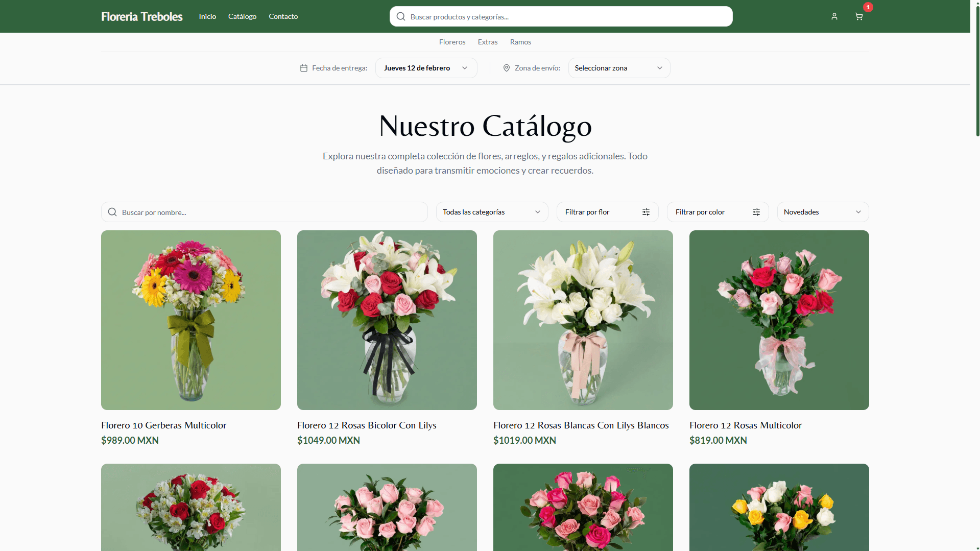
Task: Open the Catálogo navigation link
Action: click(x=243, y=16)
